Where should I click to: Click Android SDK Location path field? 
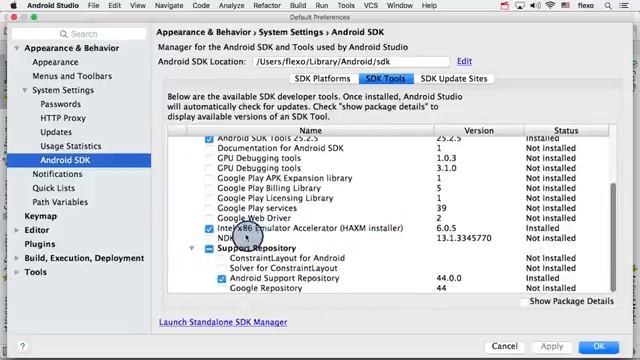click(351, 62)
